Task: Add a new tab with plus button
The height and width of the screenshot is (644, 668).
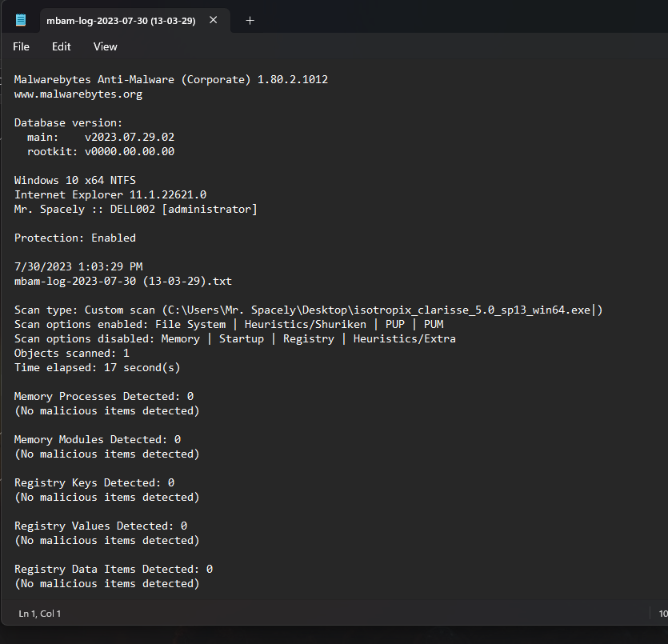Action: click(250, 21)
